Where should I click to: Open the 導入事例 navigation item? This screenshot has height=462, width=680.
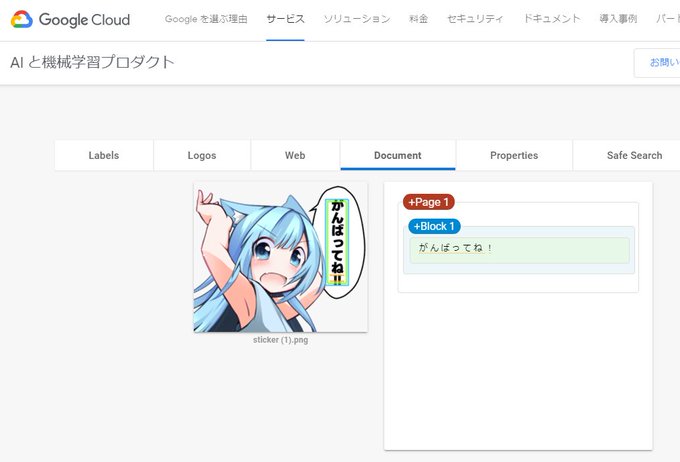click(618, 19)
